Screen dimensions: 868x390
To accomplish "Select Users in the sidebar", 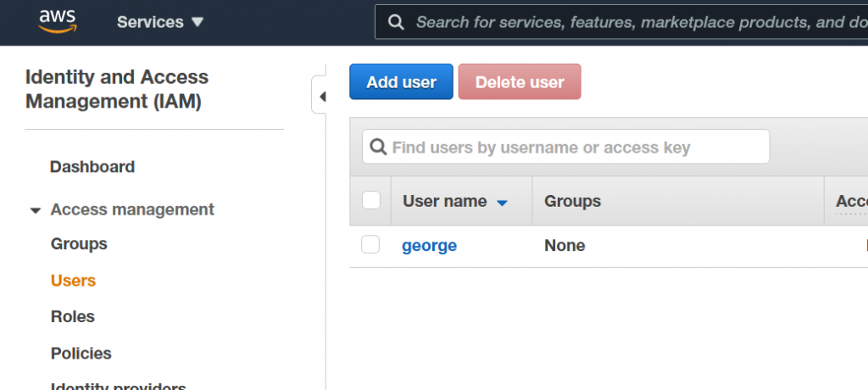I will (73, 281).
